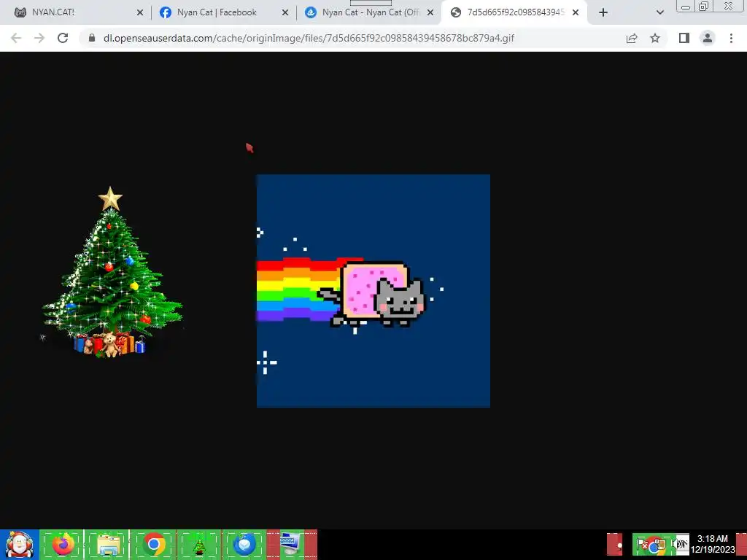Open the computer monitor taskbar app
The image size is (747, 560).
click(x=291, y=545)
